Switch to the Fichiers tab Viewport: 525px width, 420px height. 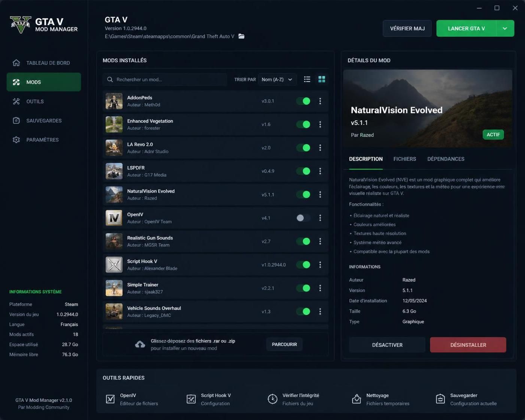(x=405, y=159)
